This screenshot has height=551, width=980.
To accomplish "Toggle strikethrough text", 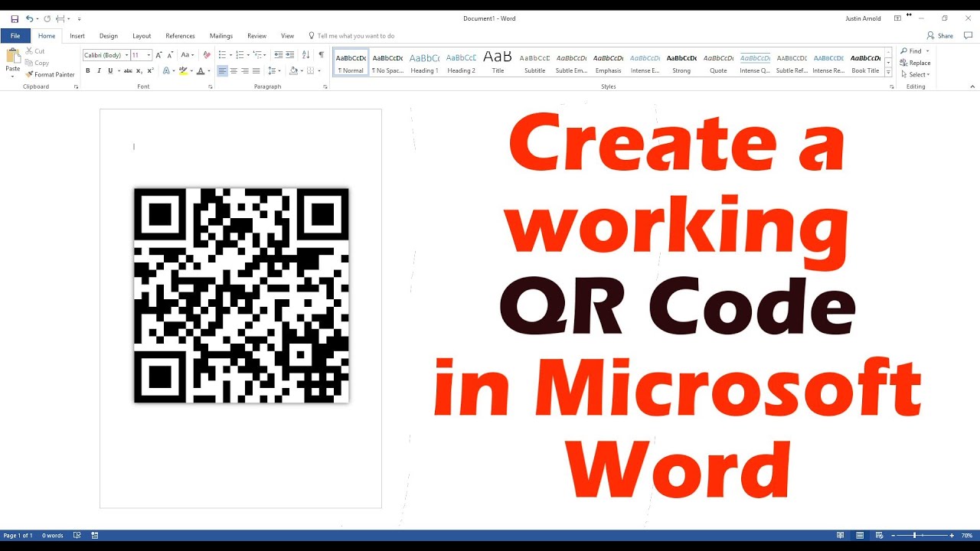I will [128, 70].
